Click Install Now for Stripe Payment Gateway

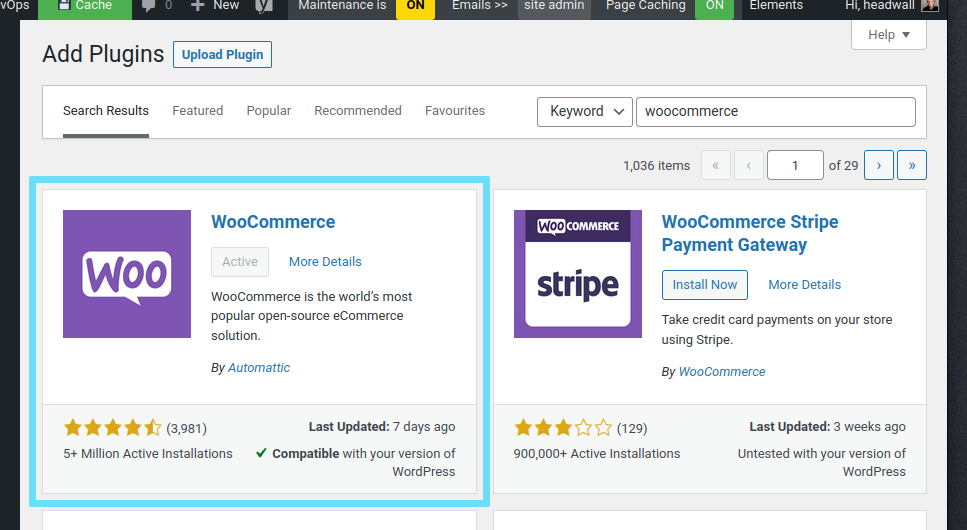(705, 285)
